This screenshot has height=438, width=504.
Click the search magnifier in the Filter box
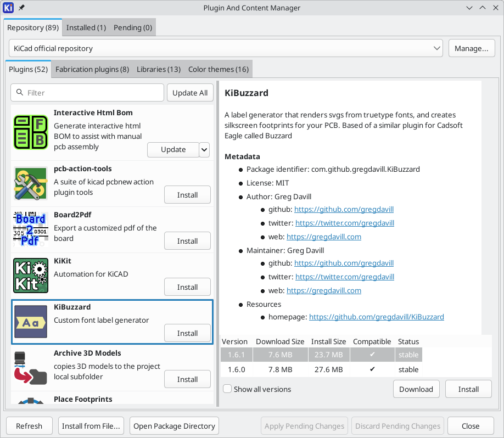[20, 92]
